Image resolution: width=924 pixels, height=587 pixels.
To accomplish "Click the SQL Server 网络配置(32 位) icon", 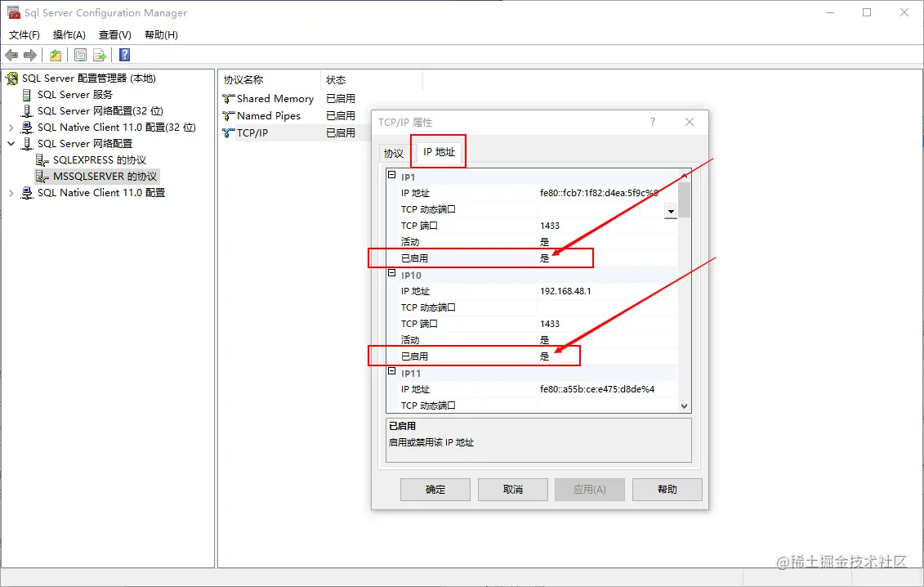I will coord(26,111).
